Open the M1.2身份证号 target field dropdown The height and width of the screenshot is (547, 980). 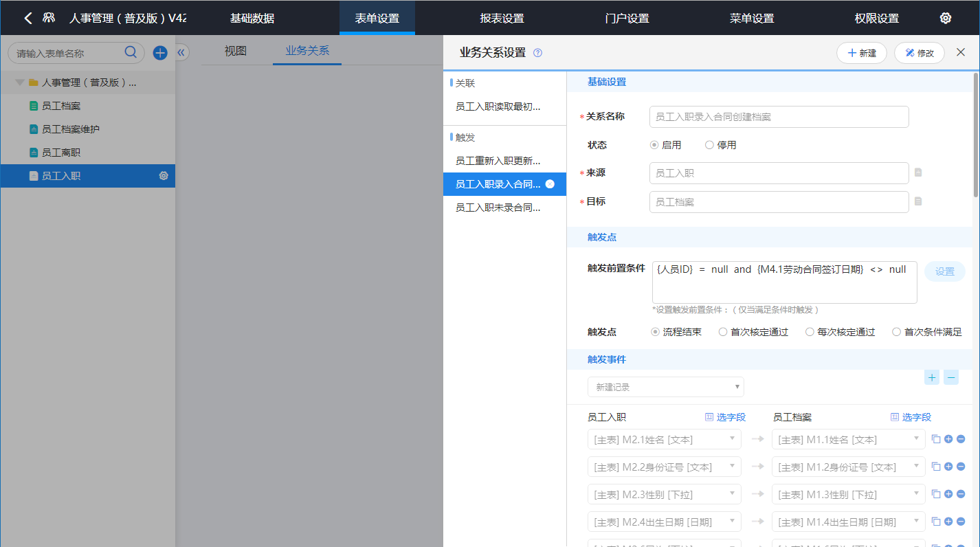click(849, 467)
